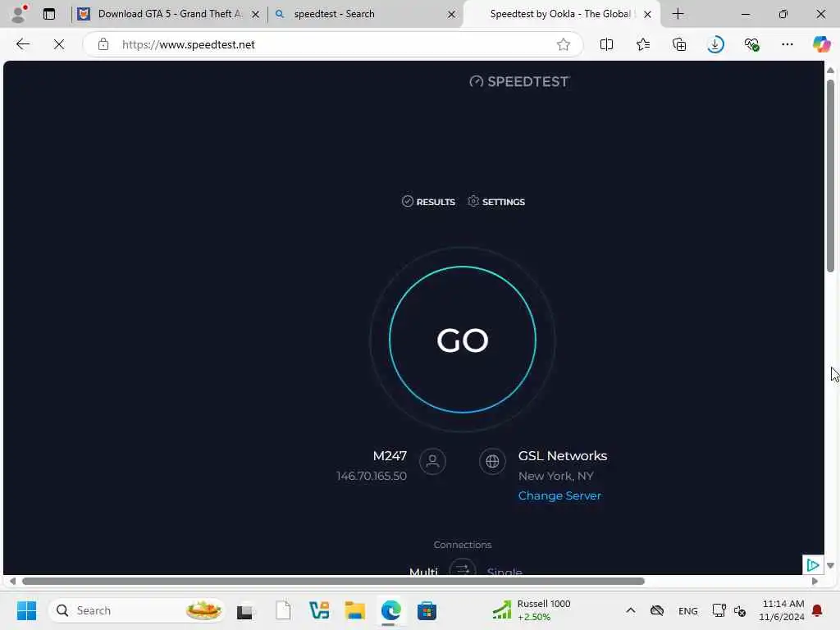Open the RESULTS page

click(428, 202)
